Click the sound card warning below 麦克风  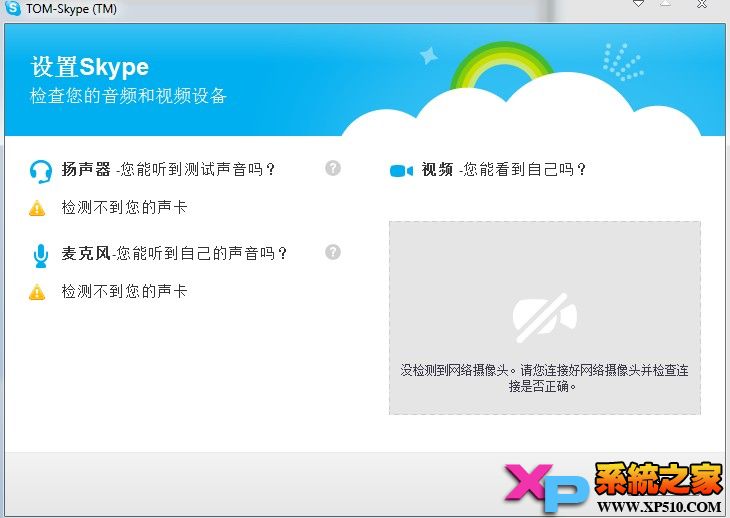124,291
